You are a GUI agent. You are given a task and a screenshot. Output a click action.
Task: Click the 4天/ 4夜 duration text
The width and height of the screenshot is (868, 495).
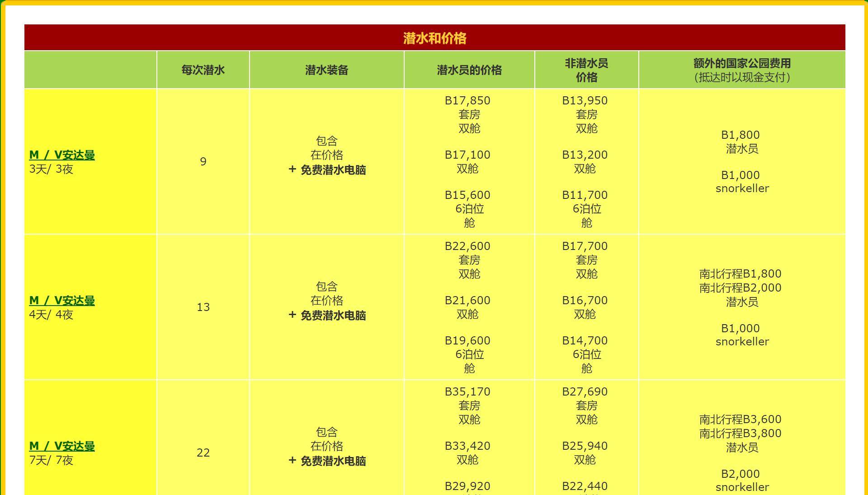[51, 315]
